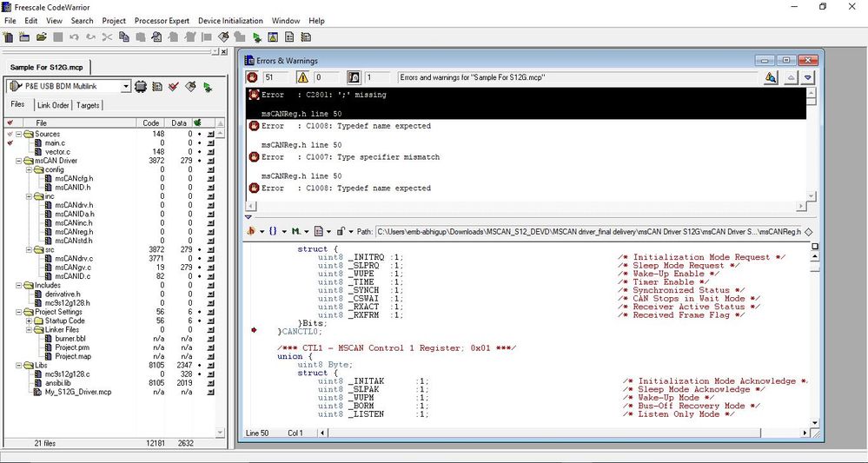This screenshot has height=463, width=868.
Task: Click the Make icon in project panel toolbar
Action: point(189,87)
